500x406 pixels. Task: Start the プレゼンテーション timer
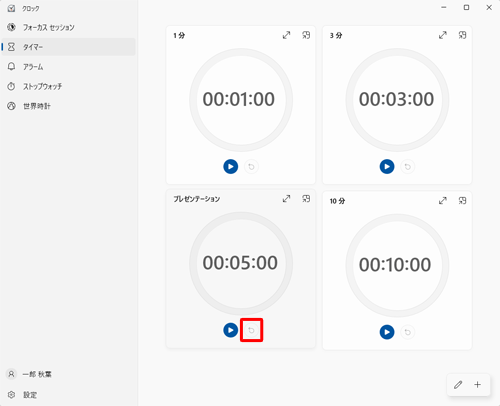[230, 330]
